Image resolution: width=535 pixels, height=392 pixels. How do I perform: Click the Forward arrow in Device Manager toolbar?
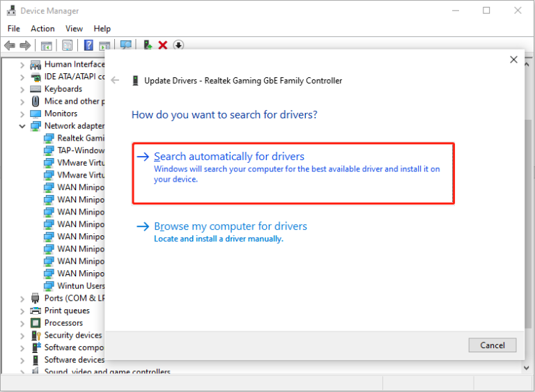coord(25,45)
